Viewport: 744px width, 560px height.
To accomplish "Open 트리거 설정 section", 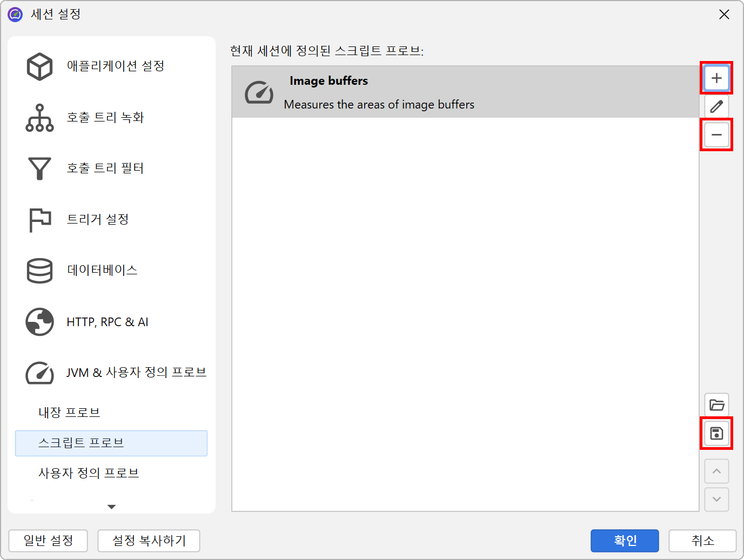I will (x=97, y=219).
